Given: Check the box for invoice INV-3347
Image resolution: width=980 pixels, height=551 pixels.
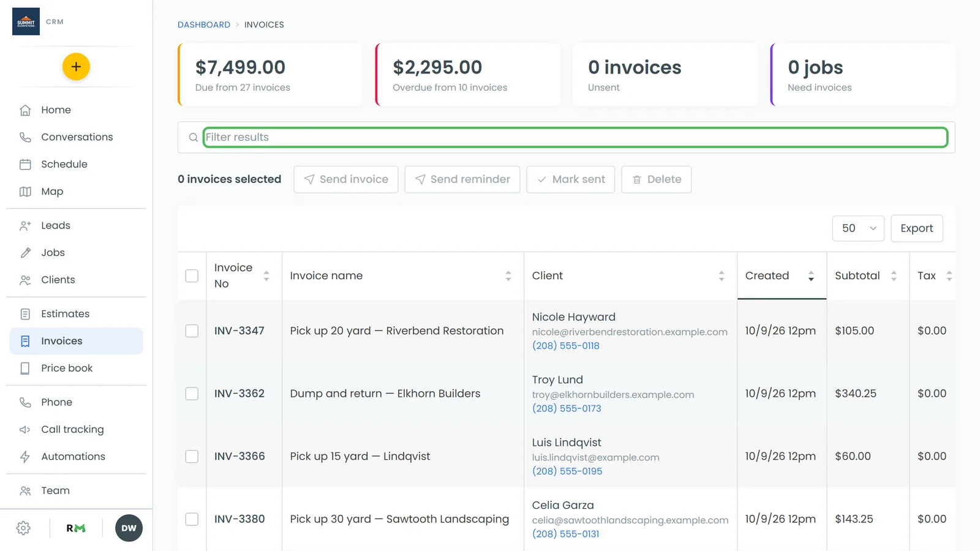Looking at the screenshot, I should point(192,331).
